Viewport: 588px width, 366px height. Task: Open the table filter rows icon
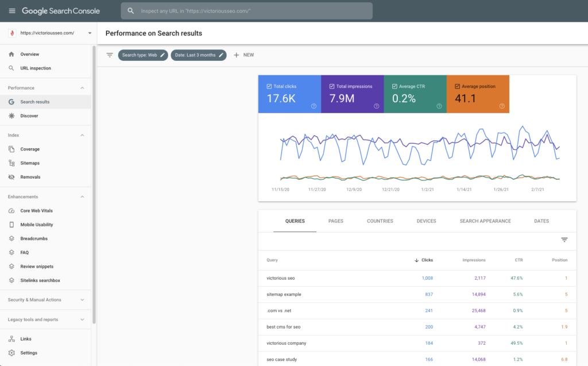pos(564,240)
